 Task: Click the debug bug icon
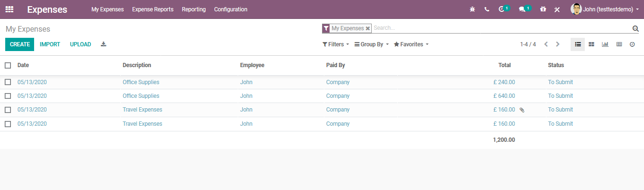(472, 9)
